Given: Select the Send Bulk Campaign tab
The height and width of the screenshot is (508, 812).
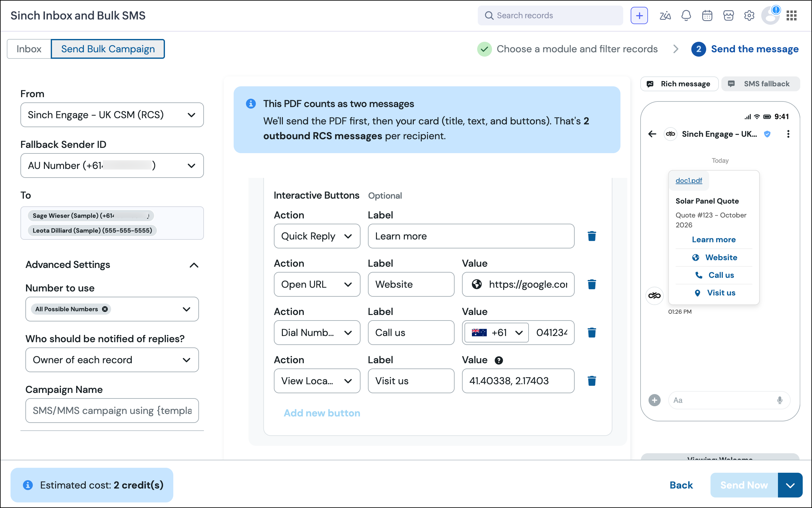Looking at the screenshot, I should click(x=108, y=49).
